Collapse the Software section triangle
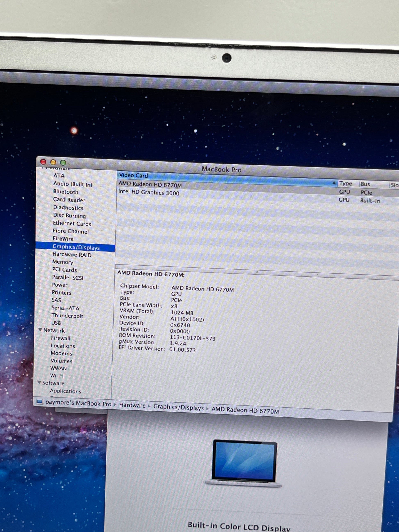The width and height of the screenshot is (399, 532). click(39, 382)
